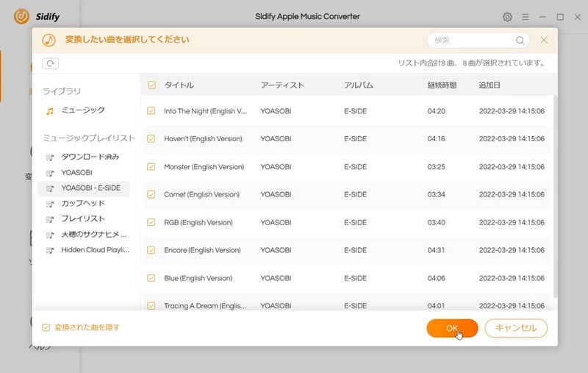This screenshot has height=373, width=588.
Task: Select ミュージック in library
Action: pos(83,110)
